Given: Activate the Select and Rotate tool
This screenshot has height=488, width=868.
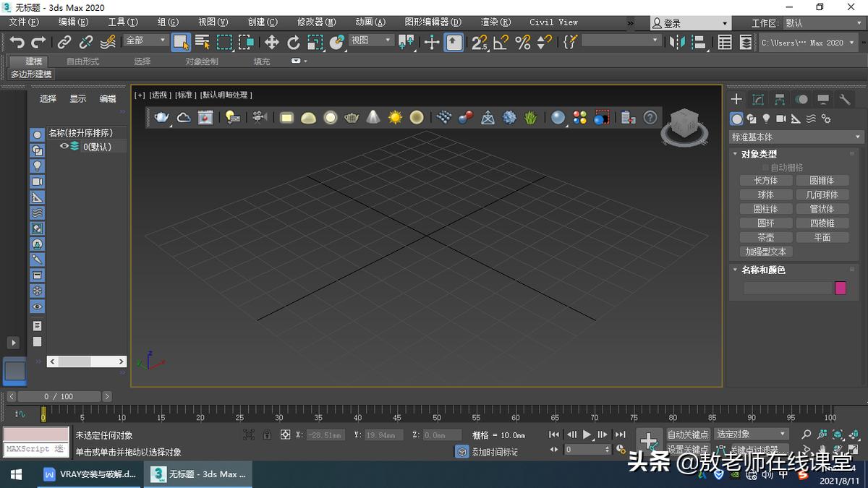Looking at the screenshot, I should tap(293, 42).
